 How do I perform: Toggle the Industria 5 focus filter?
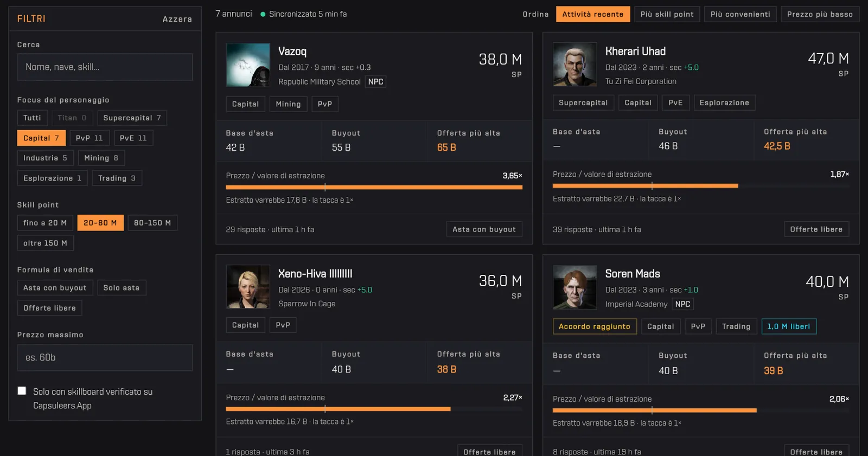(x=46, y=158)
